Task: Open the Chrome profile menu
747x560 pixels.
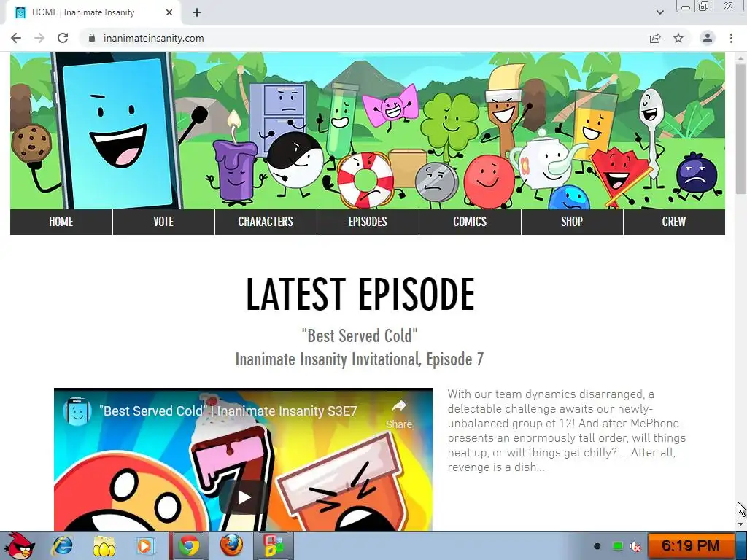Action: coord(708,38)
